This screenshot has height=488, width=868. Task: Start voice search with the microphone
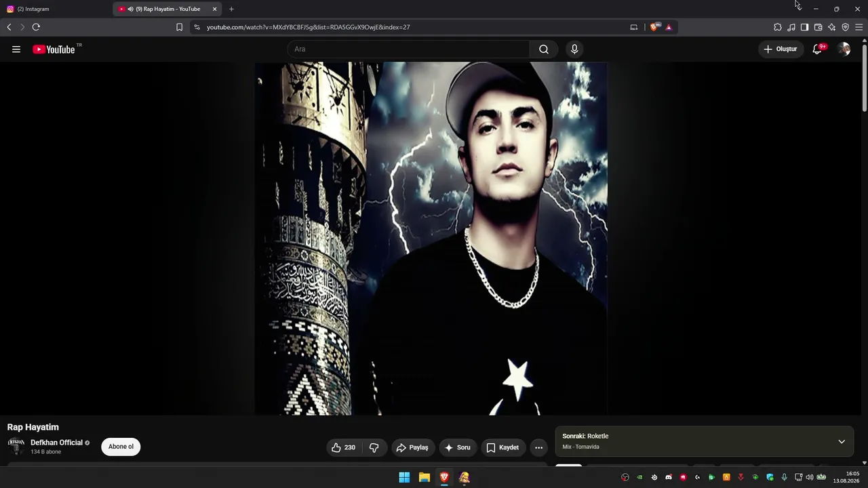pos(574,49)
